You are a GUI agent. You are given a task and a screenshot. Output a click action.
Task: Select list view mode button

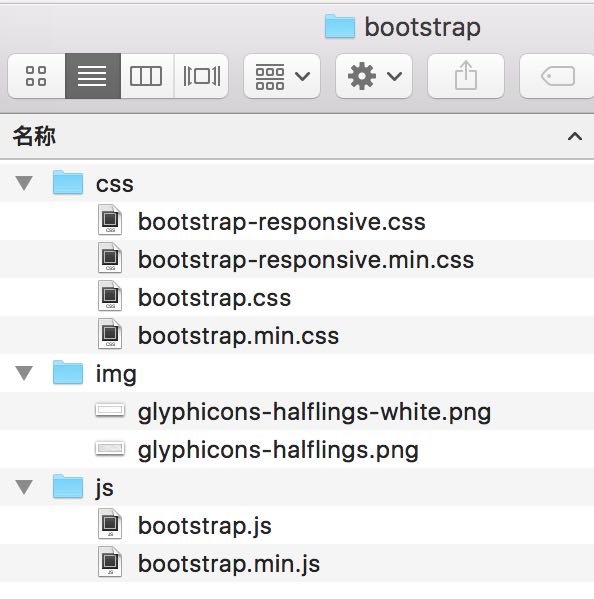pyautogui.click(x=93, y=76)
